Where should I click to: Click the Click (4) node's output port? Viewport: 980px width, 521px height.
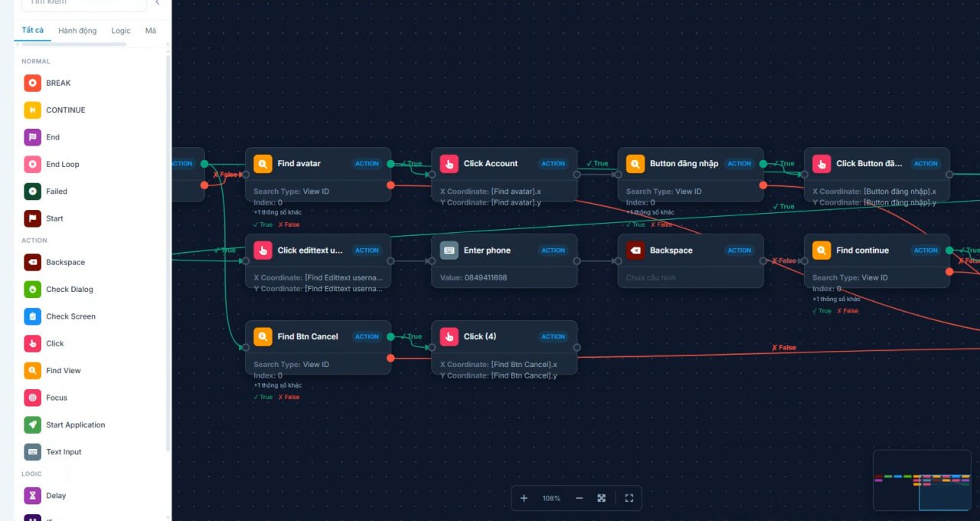coord(577,347)
